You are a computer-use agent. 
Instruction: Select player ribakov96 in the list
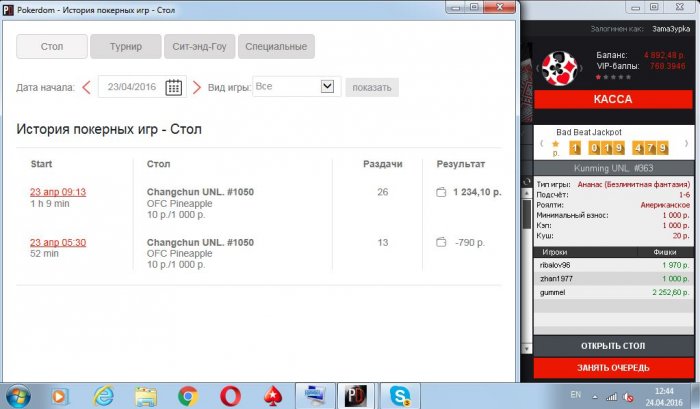point(614,265)
